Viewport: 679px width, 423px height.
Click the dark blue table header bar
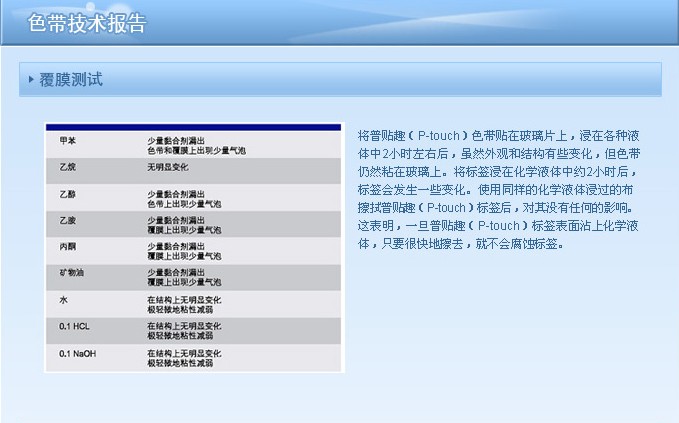click(194, 127)
